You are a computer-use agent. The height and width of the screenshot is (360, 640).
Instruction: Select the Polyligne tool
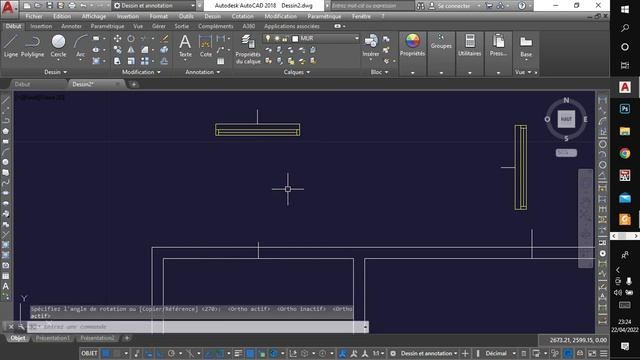click(32, 46)
